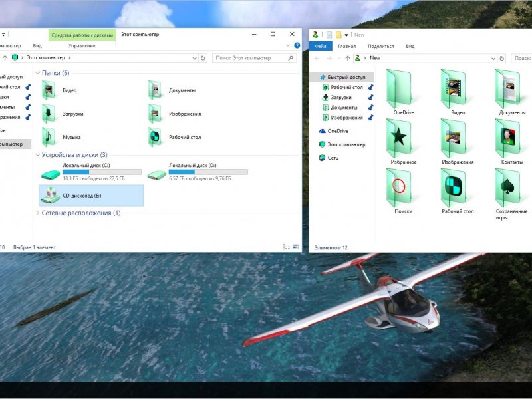The width and height of the screenshot is (532, 399).
Task: Open the OneDrive folder in New window file list
Action: pyautogui.click(x=403, y=92)
